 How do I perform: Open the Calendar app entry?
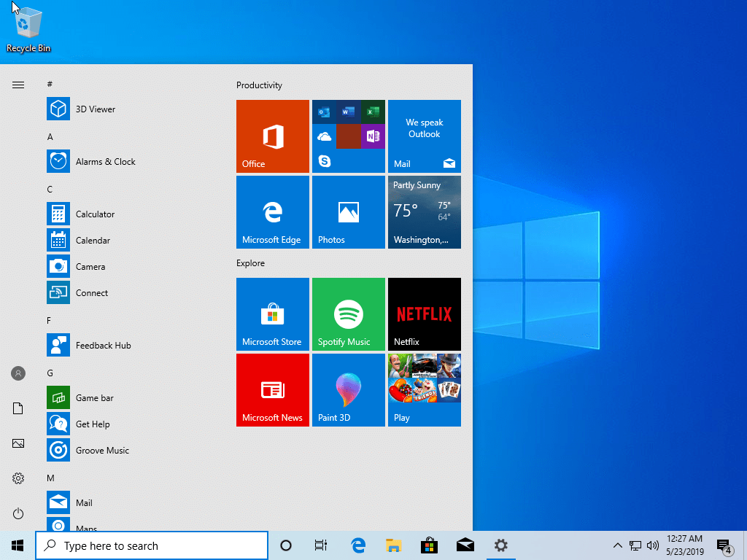[128, 240]
